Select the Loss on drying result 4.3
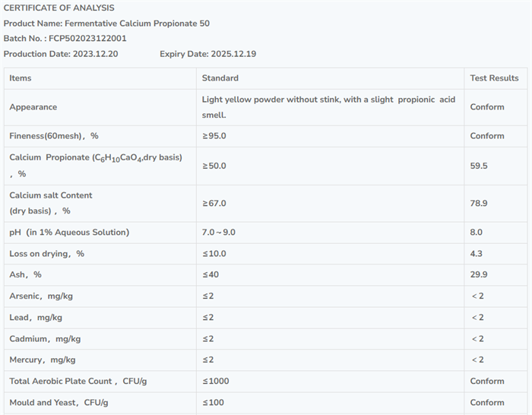This screenshot has width=532, height=415. coord(477,254)
